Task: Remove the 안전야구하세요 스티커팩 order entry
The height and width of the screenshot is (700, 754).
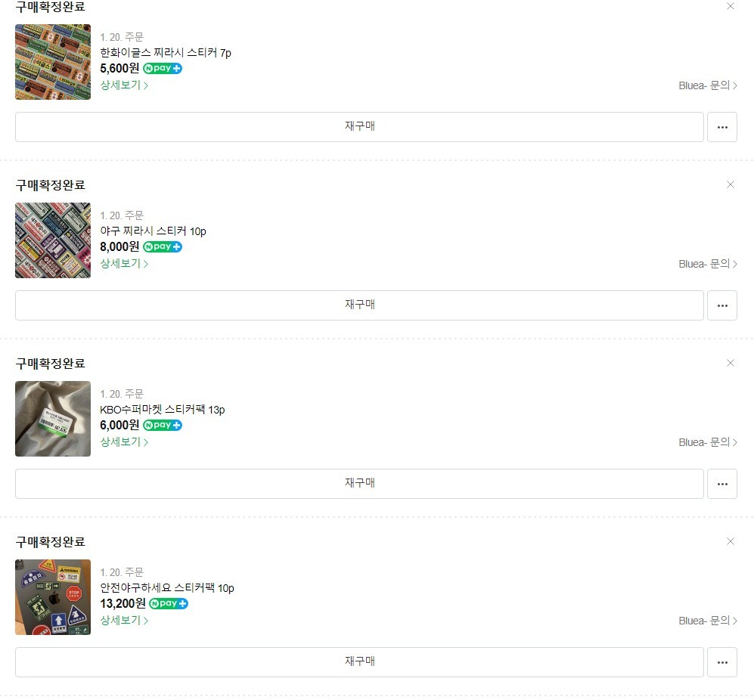Action: 730,541
